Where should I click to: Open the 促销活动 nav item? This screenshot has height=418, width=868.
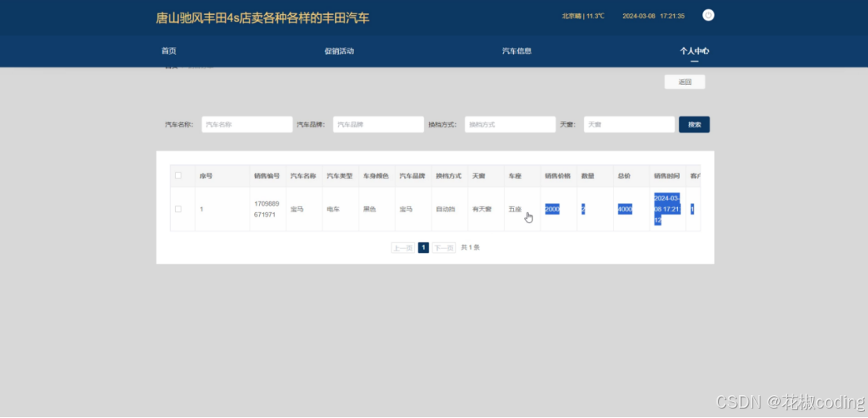click(339, 51)
